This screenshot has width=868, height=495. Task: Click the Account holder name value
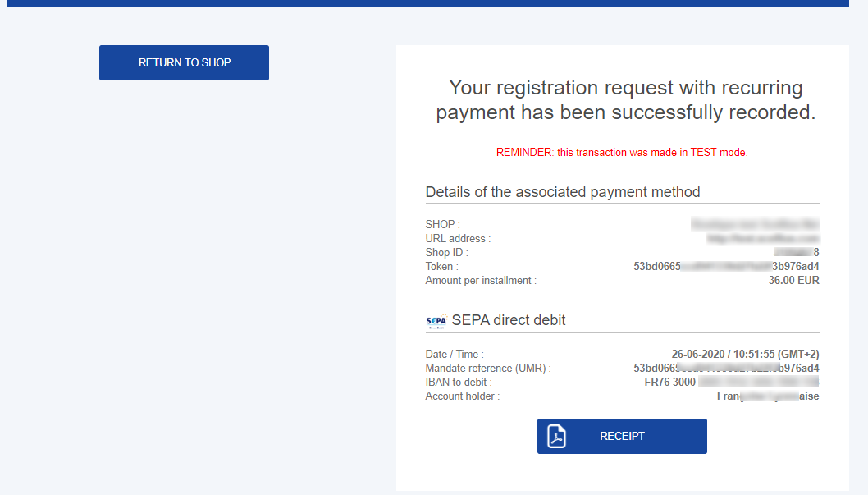768,396
